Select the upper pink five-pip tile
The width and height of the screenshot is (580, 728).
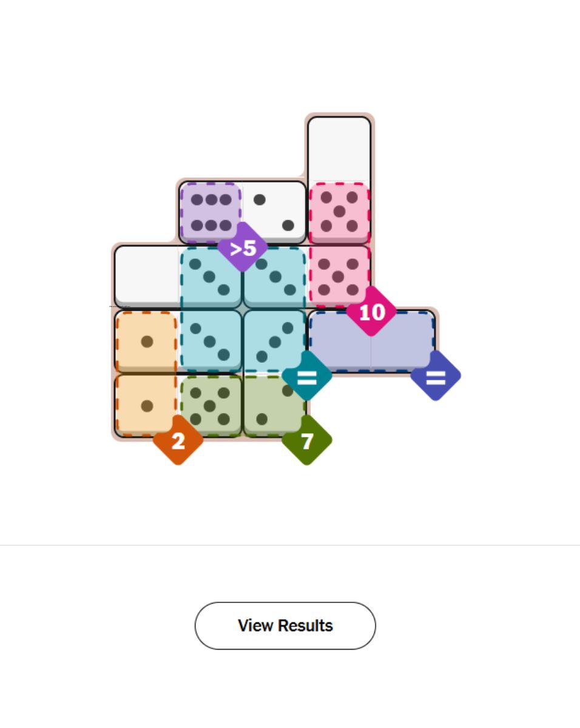[x=339, y=212]
